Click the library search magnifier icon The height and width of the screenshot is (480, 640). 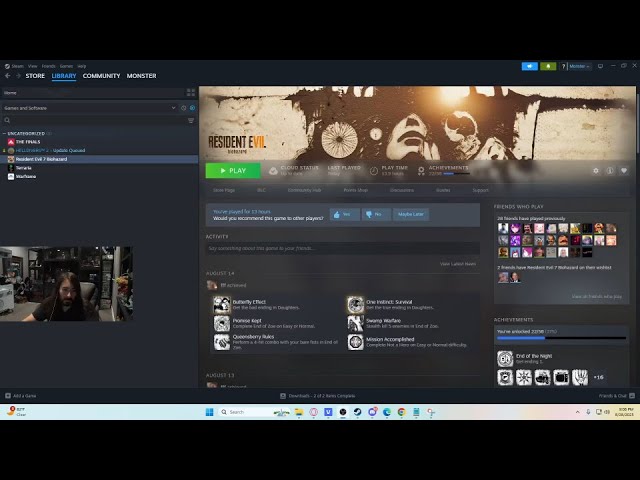click(7, 120)
